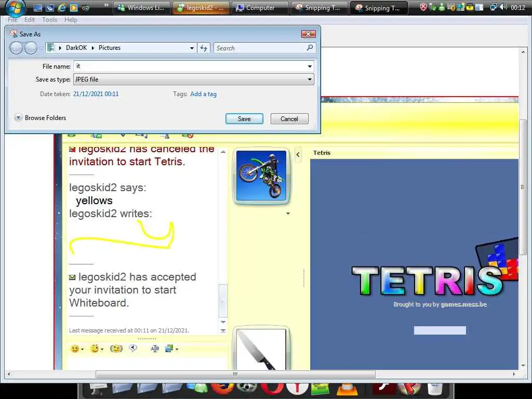
Task: Open the File menu of Snipping Tool
Action: pos(12,20)
